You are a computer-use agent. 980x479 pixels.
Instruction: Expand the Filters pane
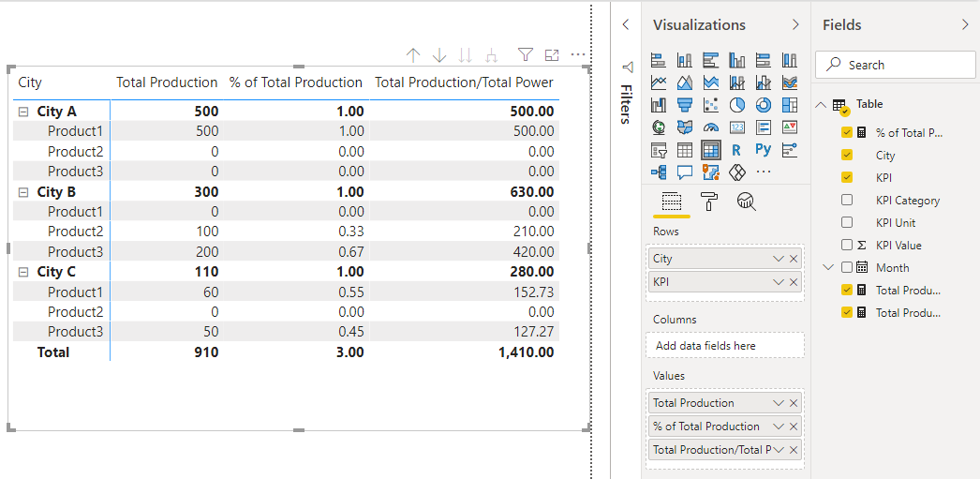point(626,25)
